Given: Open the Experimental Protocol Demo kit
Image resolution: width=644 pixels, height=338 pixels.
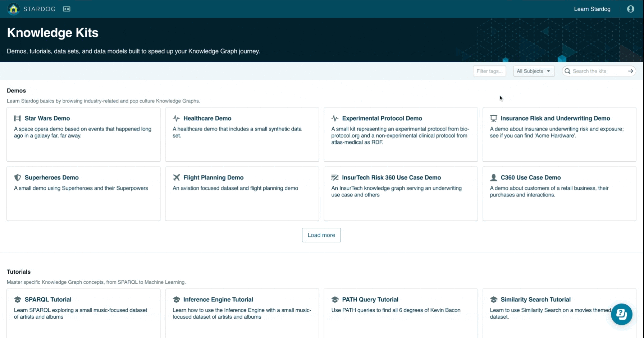Looking at the screenshot, I should tap(382, 119).
